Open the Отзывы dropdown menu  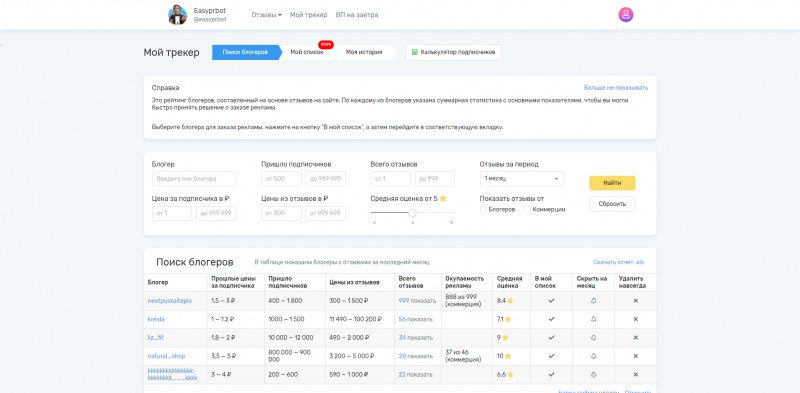pyautogui.click(x=266, y=15)
